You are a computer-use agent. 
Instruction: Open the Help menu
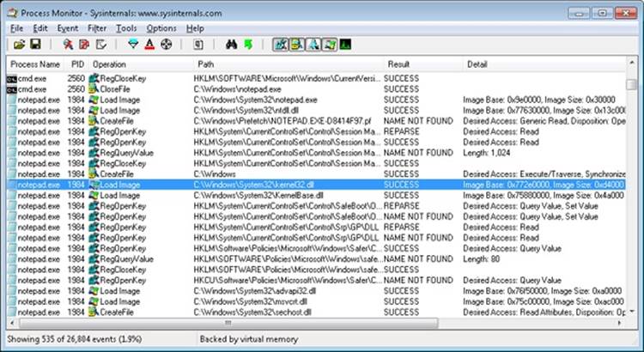pos(195,28)
